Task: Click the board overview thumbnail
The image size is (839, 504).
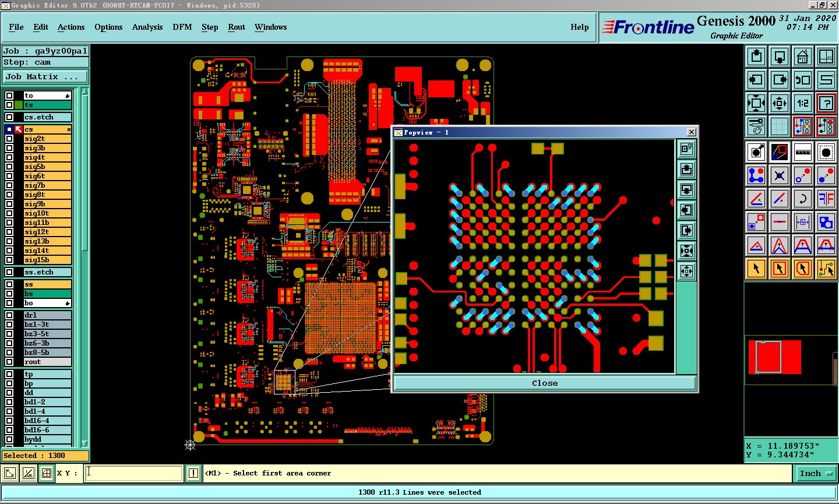Action: [x=775, y=357]
